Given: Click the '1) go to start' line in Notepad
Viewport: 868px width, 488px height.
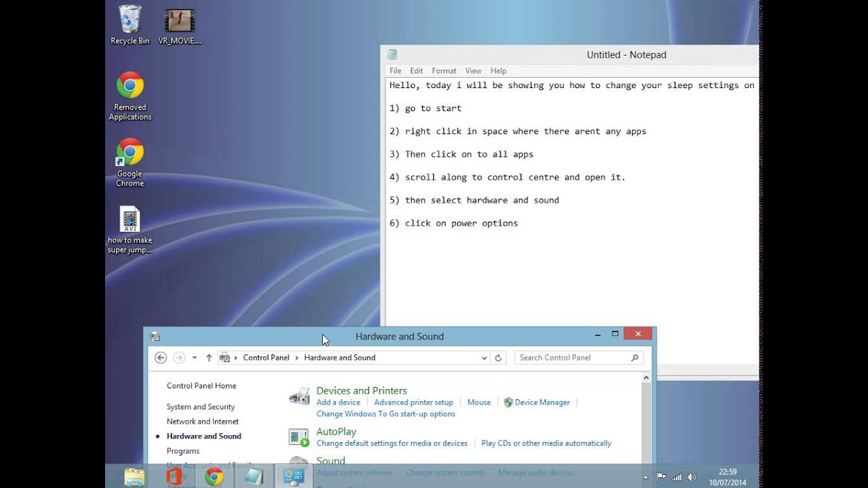Looking at the screenshot, I should click(x=425, y=108).
